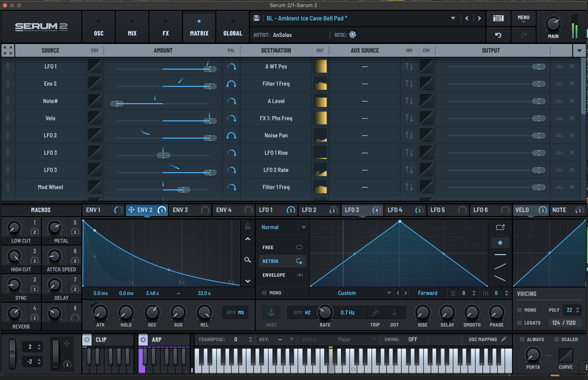Image resolution: width=588 pixels, height=380 pixels.
Task: Select the ENV 1 tab
Action: (x=104, y=210)
